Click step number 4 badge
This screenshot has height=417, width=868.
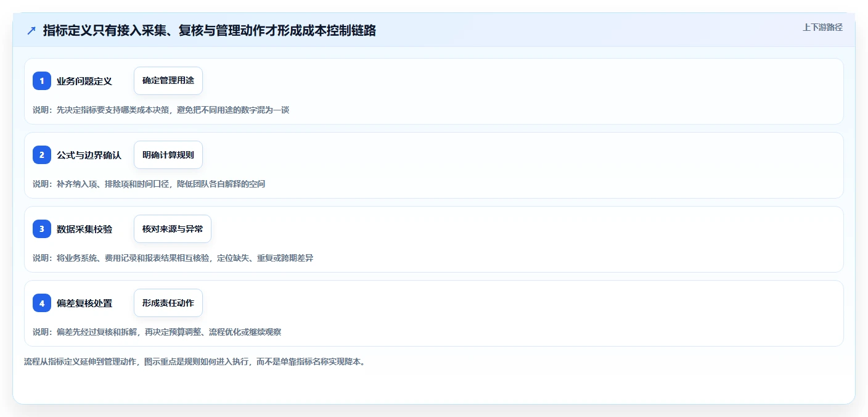pyautogui.click(x=42, y=303)
